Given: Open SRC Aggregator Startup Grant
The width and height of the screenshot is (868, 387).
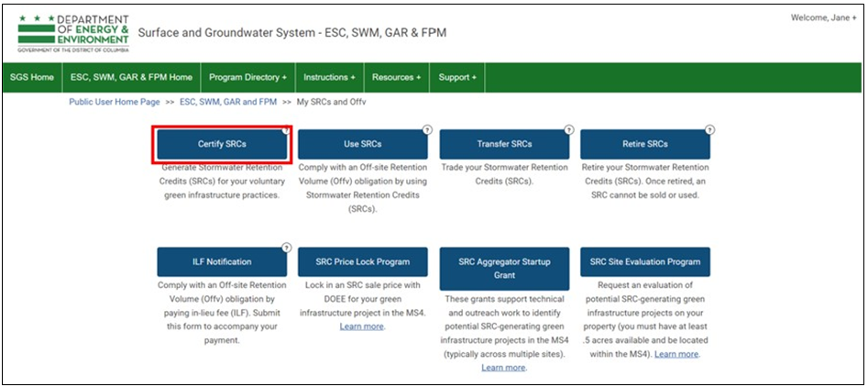Looking at the screenshot, I should pyautogui.click(x=504, y=268).
